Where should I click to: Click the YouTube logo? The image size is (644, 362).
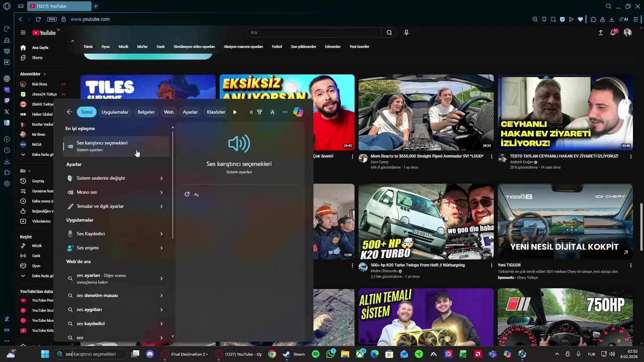coord(44,33)
